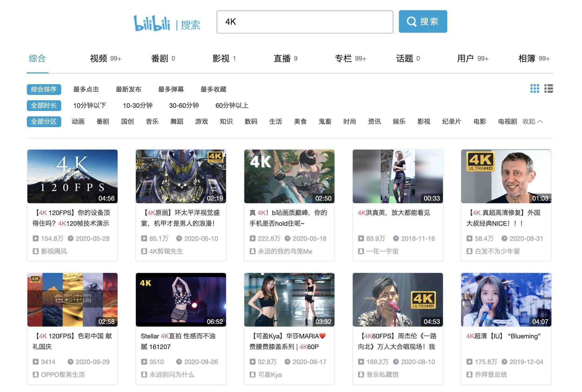Screen dimensions: 582x392
Task: Click the 4K search input field
Action: [x=305, y=22]
